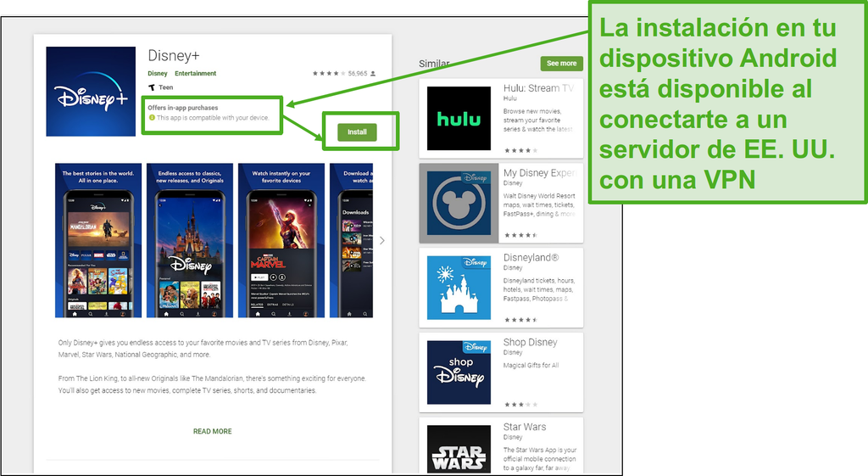Open 'Endless access to classics' screenshot
Screen dimensions: 868x476
190,240
